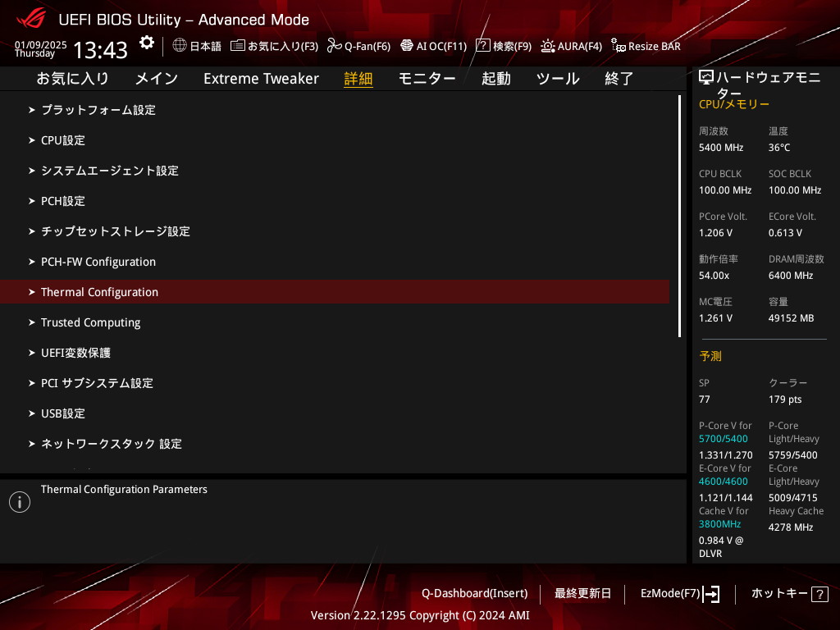The width and height of the screenshot is (840, 630).
Task: Open USB設定 submenu
Action: [x=63, y=413]
